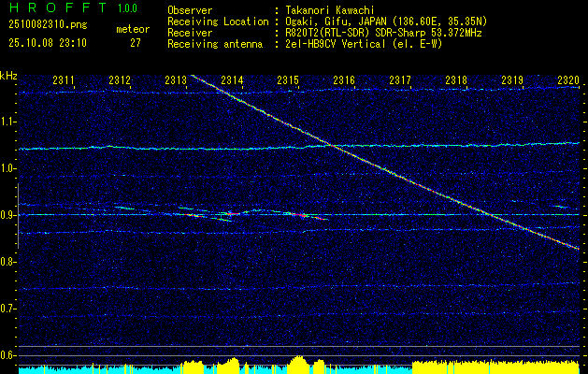588x374 pixels.
Task: Click the 25.10.08 23:10 timestamp
Action: click(48, 42)
